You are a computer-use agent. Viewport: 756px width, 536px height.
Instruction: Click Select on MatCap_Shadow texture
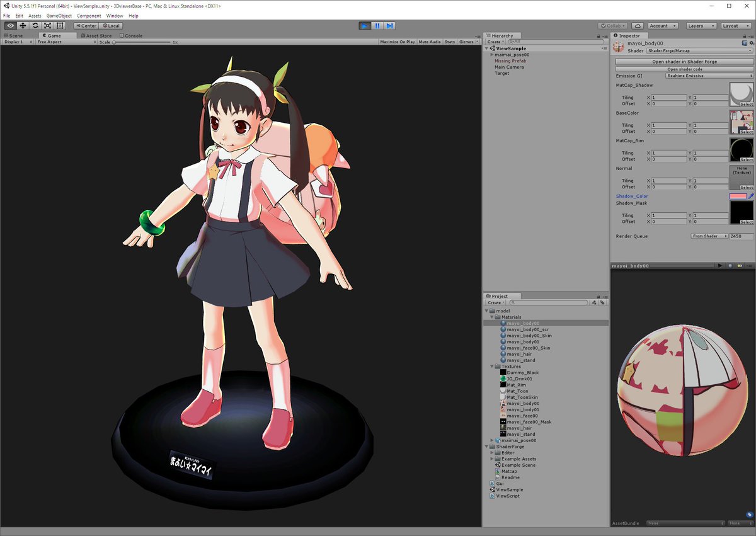tap(746, 104)
